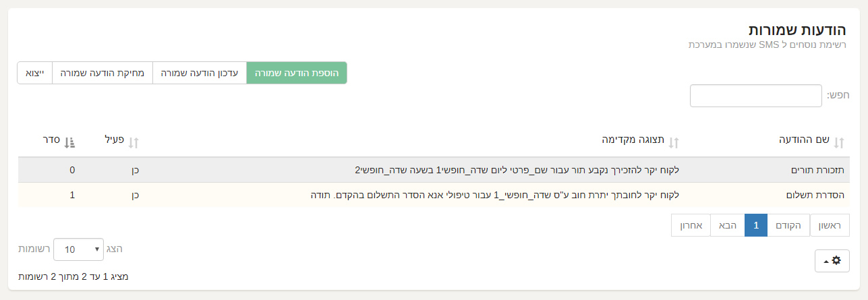Select the הסדרת תשלום table row
Viewport: 868px width, 300px height.
coord(434,195)
